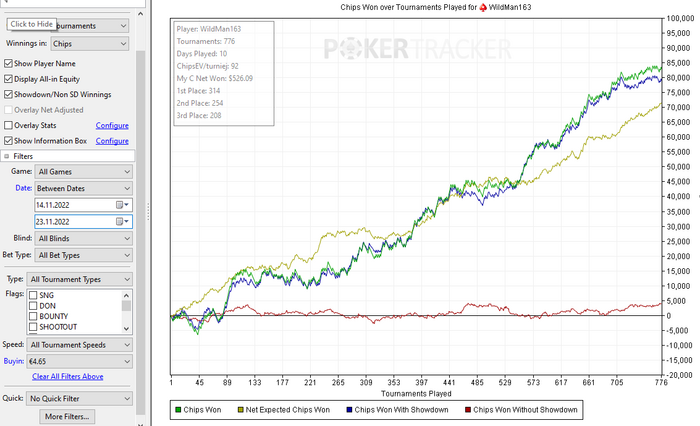Uncheck Showdown/Non SD Winnings checkbox
Viewport: 700px width, 426px height.
[x=8, y=94]
